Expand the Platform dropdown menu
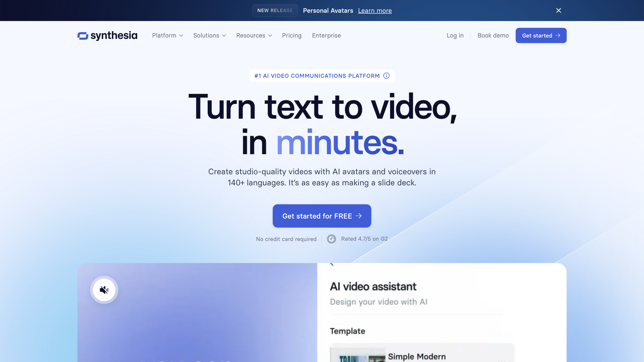The width and height of the screenshot is (644, 362). click(168, 35)
